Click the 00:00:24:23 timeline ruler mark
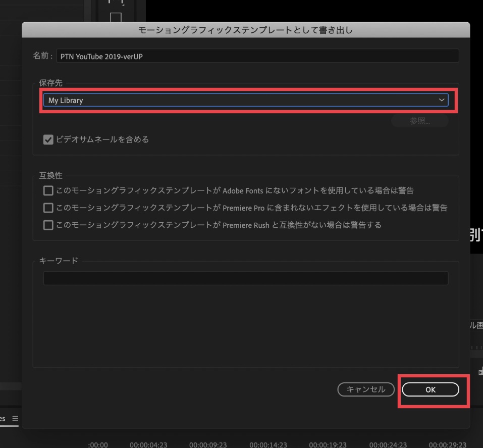Image resolution: width=483 pixels, height=448 pixels. tap(388, 444)
